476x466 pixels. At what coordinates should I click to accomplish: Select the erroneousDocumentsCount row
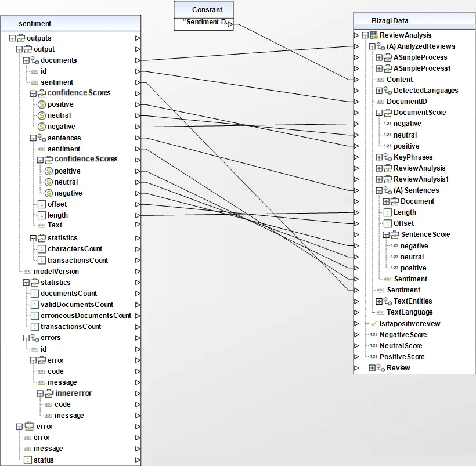pos(85,316)
